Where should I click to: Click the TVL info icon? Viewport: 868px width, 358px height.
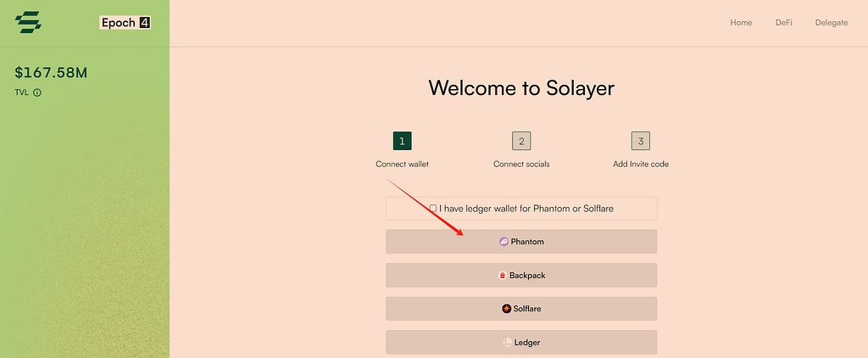tap(37, 92)
